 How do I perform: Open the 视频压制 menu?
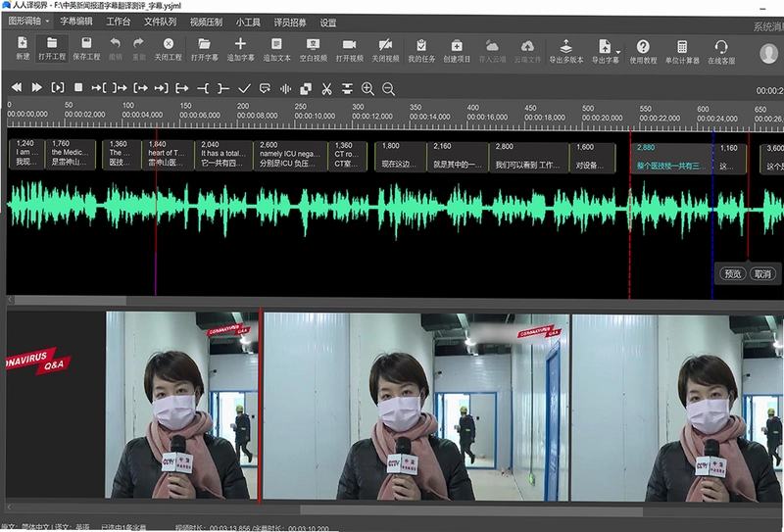[206, 22]
